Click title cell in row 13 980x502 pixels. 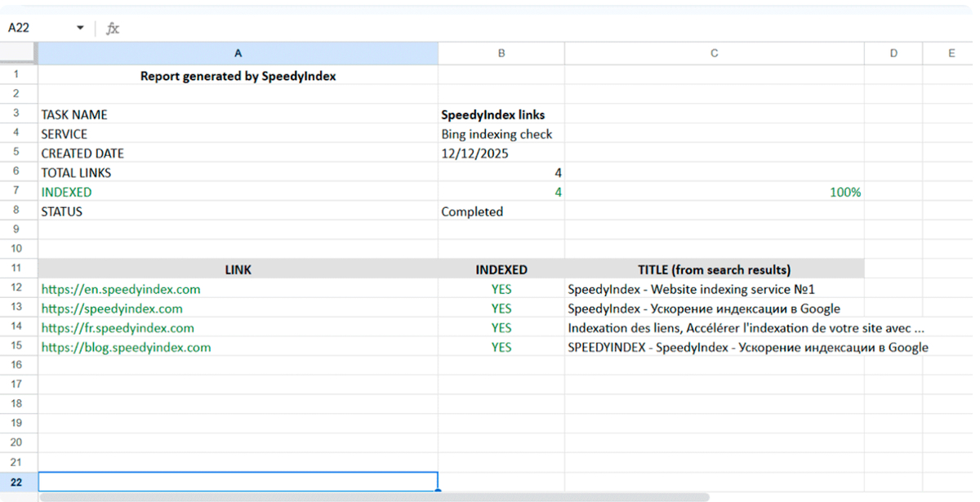click(715, 309)
